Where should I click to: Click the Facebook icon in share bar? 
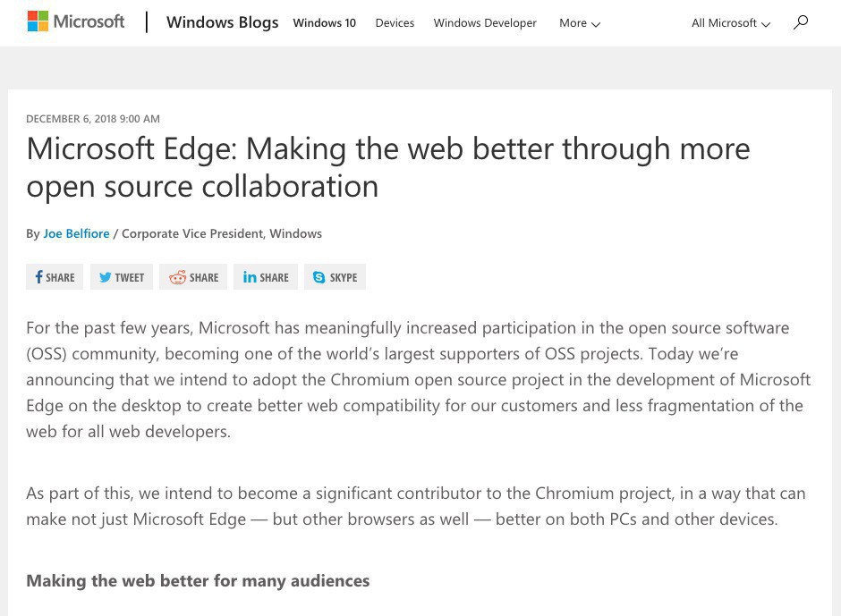pos(38,277)
